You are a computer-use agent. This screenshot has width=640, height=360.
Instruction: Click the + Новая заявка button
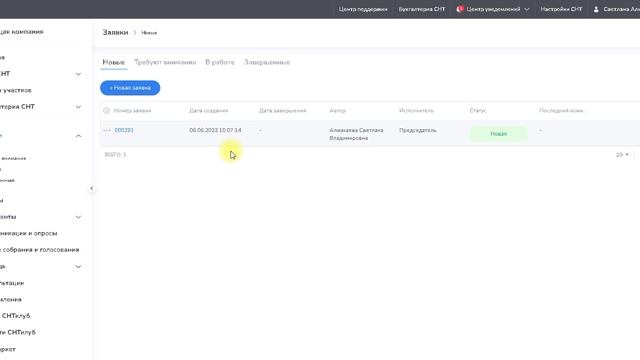pyautogui.click(x=130, y=88)
